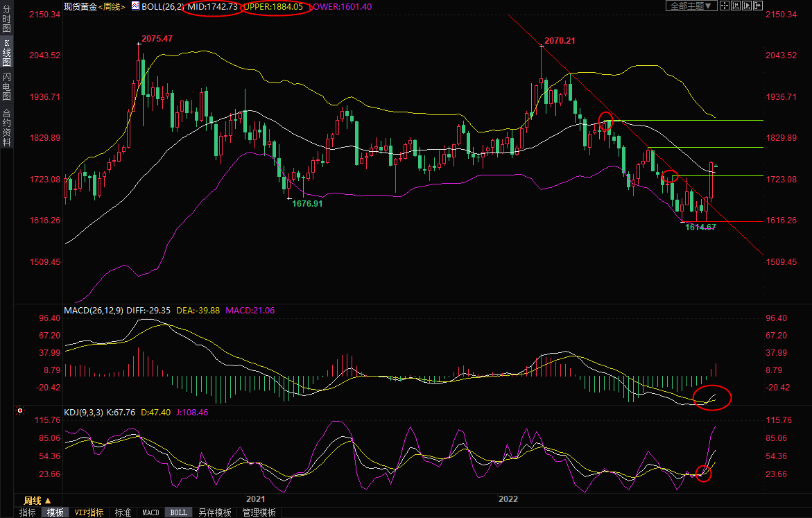Toggle the 指标 mode at the bottom
812x518 pixels.
pos(28,512)
